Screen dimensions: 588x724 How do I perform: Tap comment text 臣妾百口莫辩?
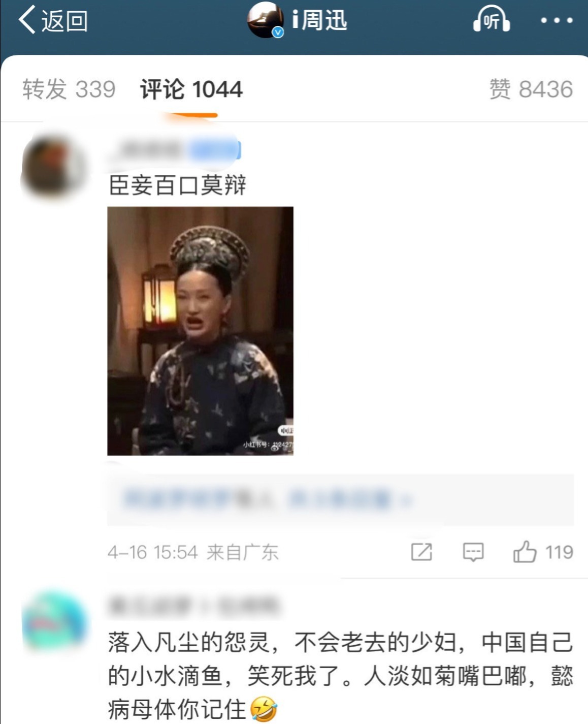click(x=178, y=185)
